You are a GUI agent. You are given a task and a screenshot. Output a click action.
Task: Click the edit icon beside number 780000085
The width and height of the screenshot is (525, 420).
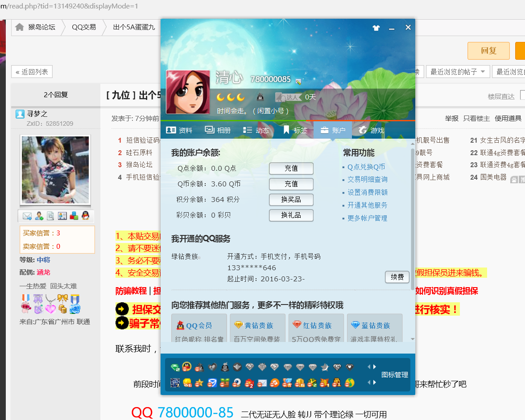click(298, 81)
